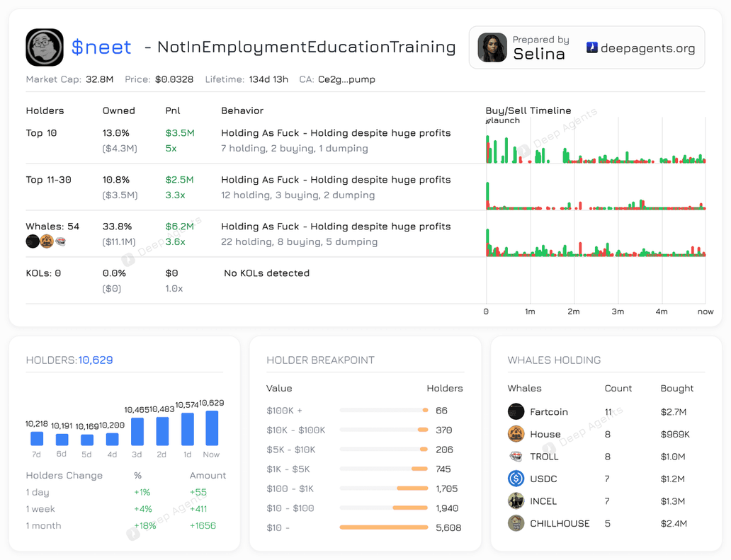The image size is (731, 560).
Task: Click the '2m' timeline axis label
Action: 574,312
